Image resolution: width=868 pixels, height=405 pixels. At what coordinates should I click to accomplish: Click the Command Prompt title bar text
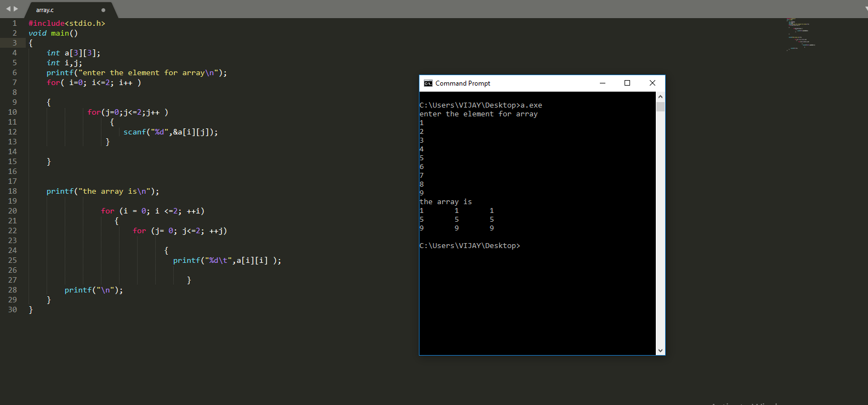click(463, 83)
